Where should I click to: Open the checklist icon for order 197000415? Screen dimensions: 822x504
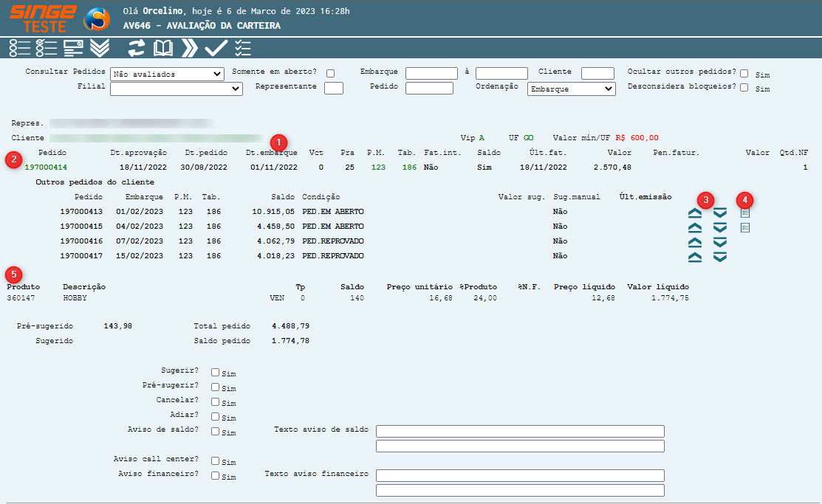point(744,227)
